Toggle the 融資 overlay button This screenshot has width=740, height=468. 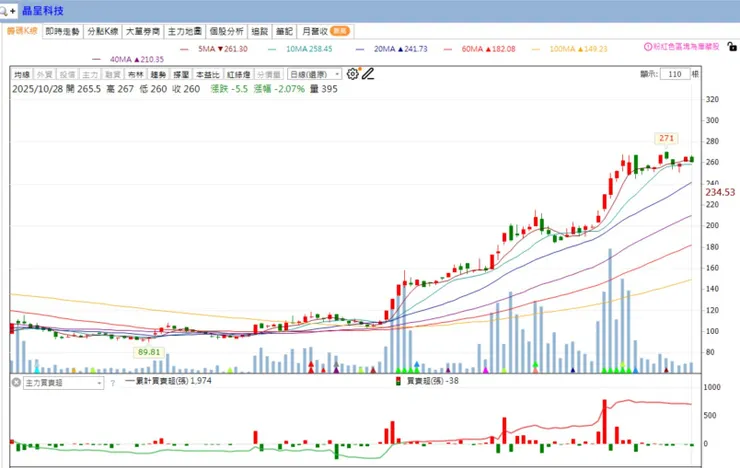pyautogui.click(x=112, y=75)
